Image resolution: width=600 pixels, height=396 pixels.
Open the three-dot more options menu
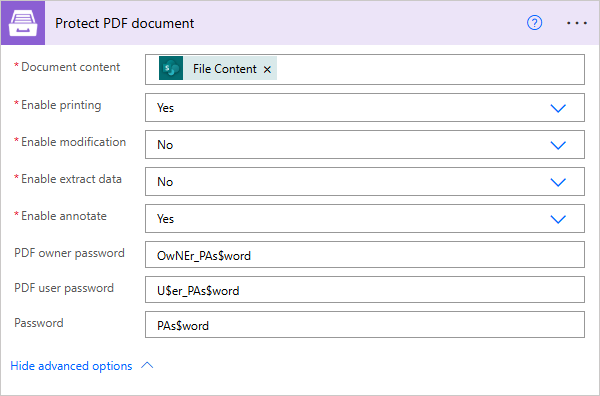point(577,23)
